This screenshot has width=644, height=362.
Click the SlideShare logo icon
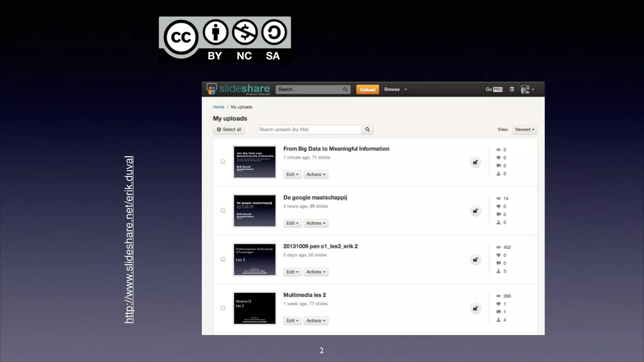tap(212, 89)
